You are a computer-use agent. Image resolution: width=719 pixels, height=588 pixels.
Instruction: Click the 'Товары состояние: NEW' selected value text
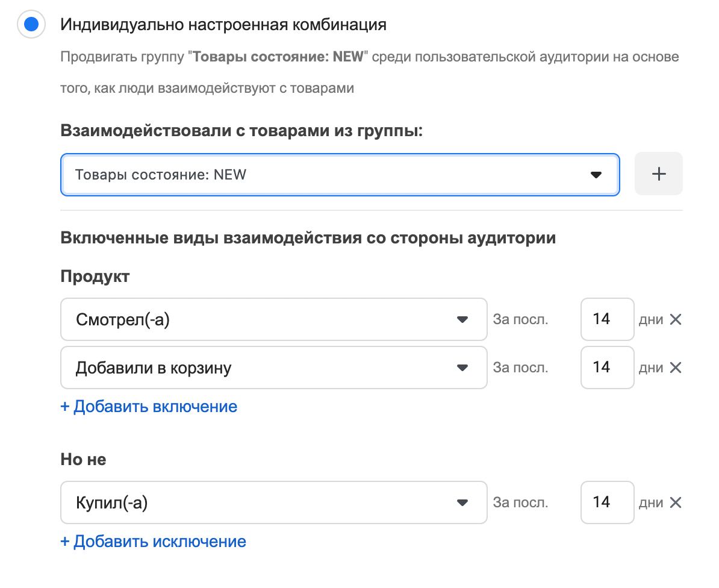[x=161, y=175]
